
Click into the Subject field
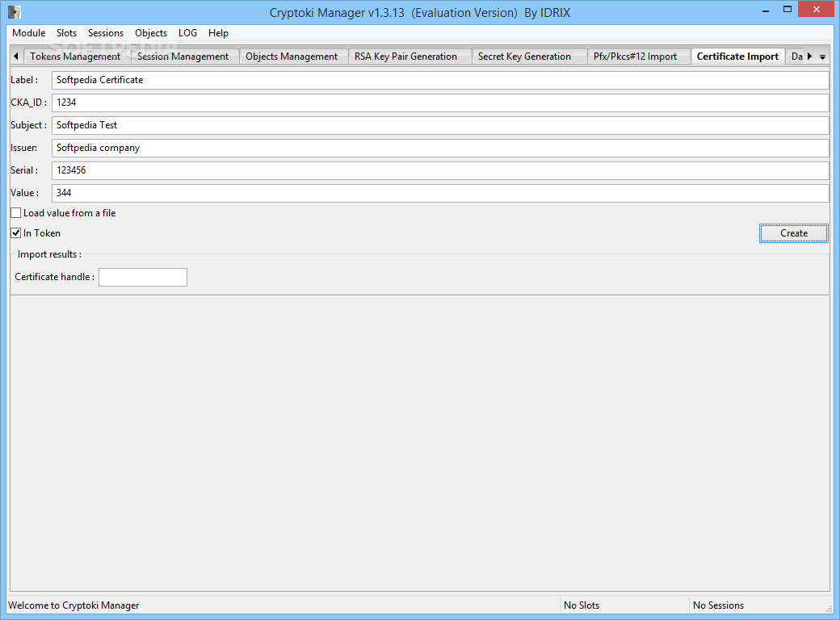click(x=440, y=125)
